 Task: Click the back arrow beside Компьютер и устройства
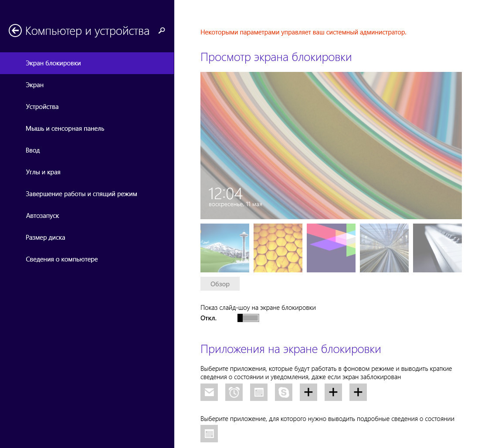pos(15,31)
